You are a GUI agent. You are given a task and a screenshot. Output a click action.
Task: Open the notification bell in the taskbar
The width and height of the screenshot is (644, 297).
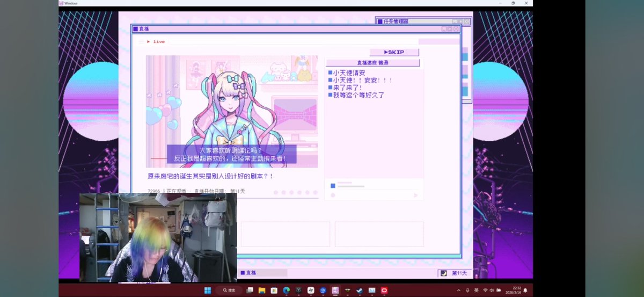click(x=525, y=290)
